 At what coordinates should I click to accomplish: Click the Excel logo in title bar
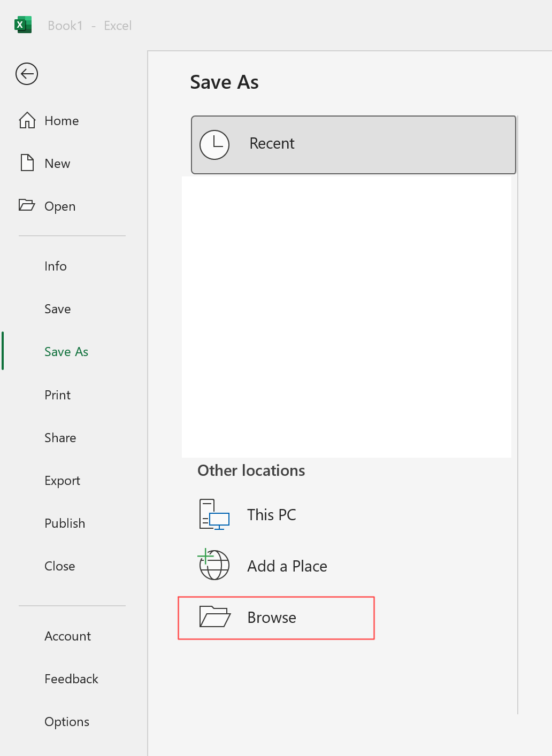23,25
